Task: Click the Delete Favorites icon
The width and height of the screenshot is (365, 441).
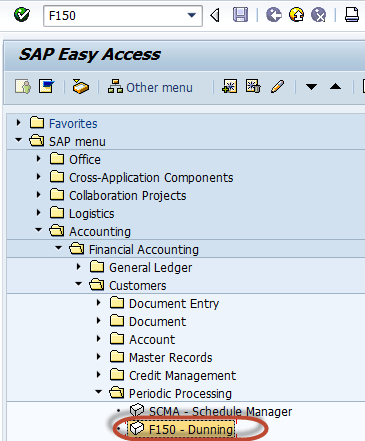Action: pyautogui.click(x=253, y=87)
